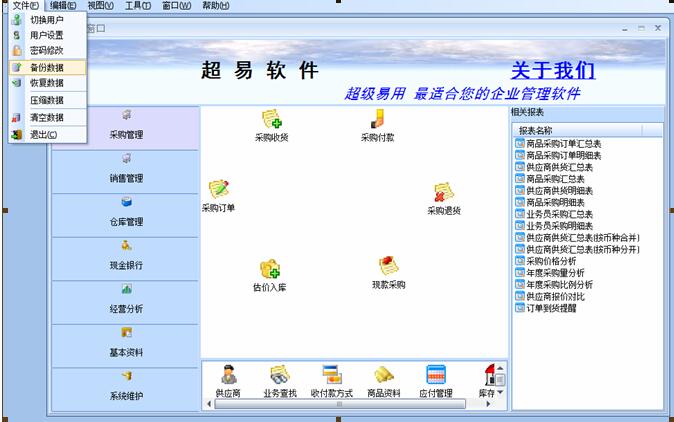Open the 编辑 menu
Screen dimensions: 674x422
[63, 6]
